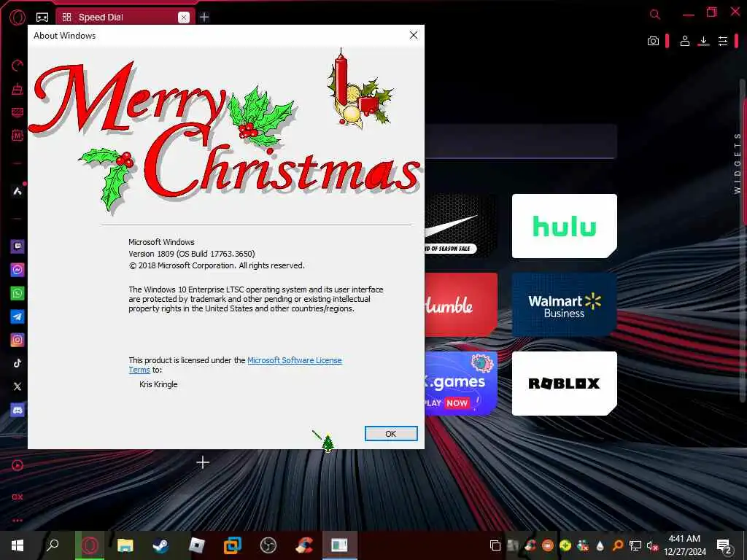747x560 pixels.
Task: Click OK in the About Windows dialog
Action: 391,434
